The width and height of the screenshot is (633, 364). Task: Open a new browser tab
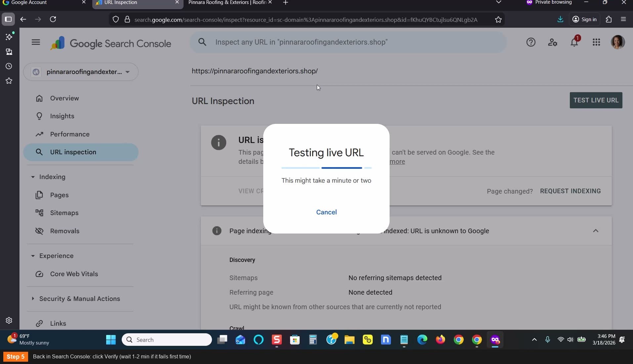click(286, 3)
